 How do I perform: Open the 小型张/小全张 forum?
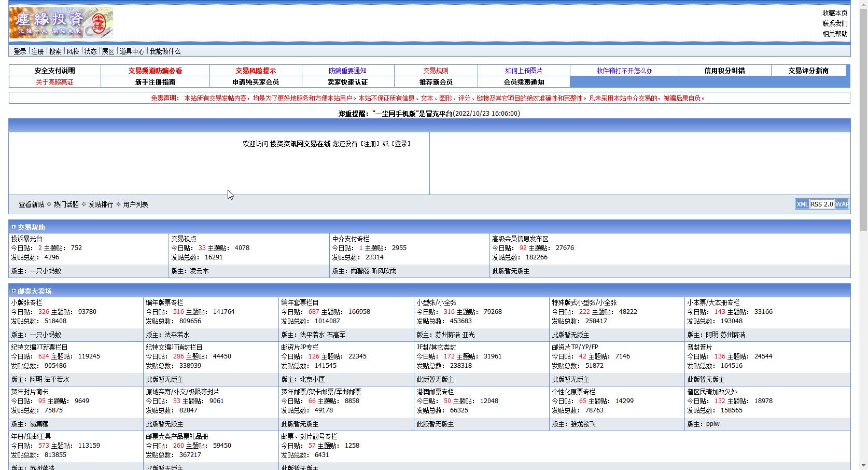[437, 302]
